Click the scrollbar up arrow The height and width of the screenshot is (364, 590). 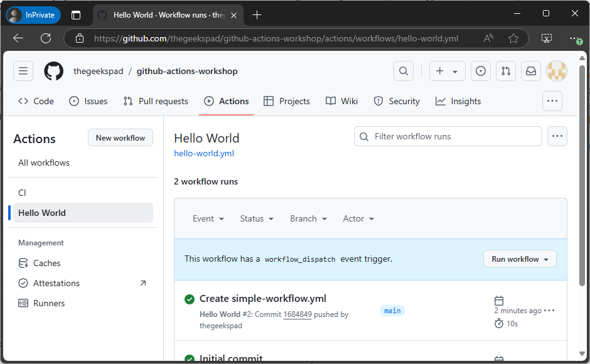[582, 58]
